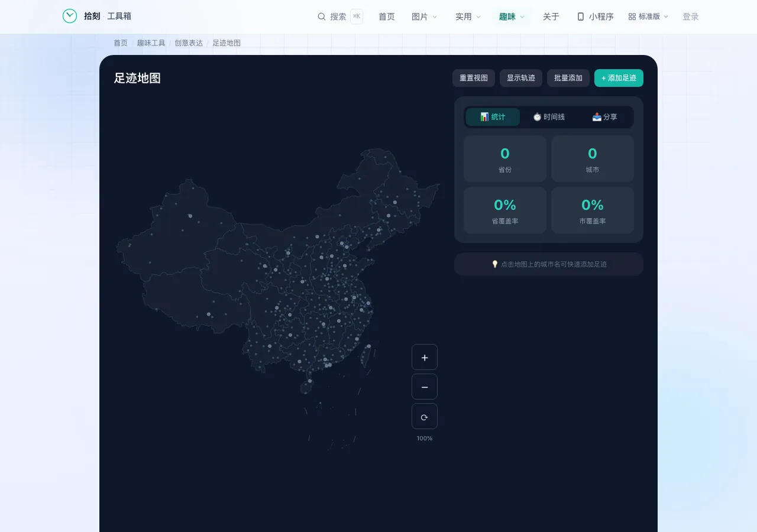The width and height of the screenshot is (757, 532).
Task: Click 创意表达 in the breadcrumb
Action: click(x=189, y=43)
